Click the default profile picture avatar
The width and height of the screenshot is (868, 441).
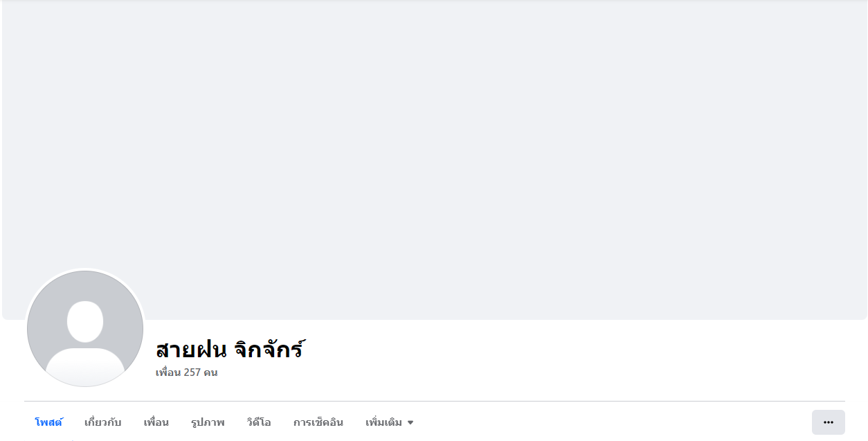(85, 329)
